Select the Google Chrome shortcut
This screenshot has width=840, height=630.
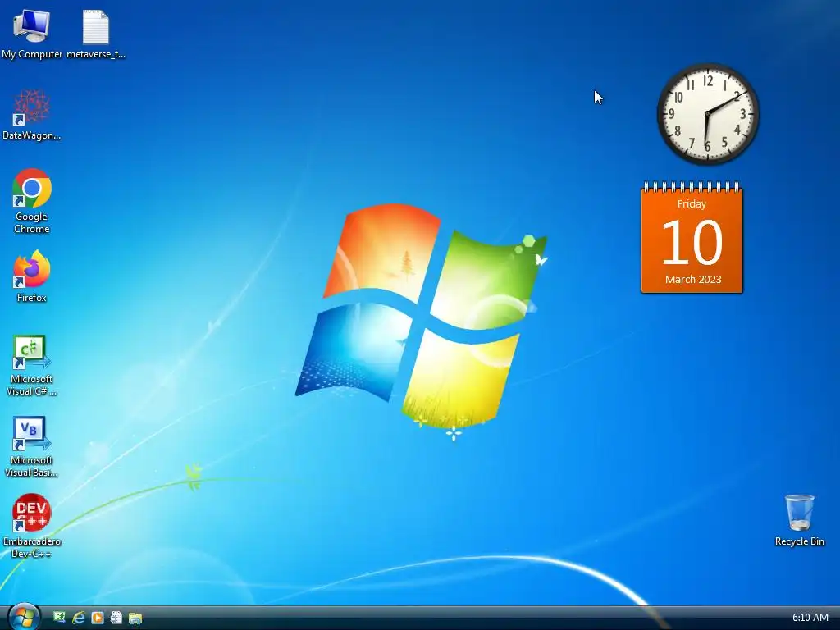pyautogui.click(x=32, y=201)
